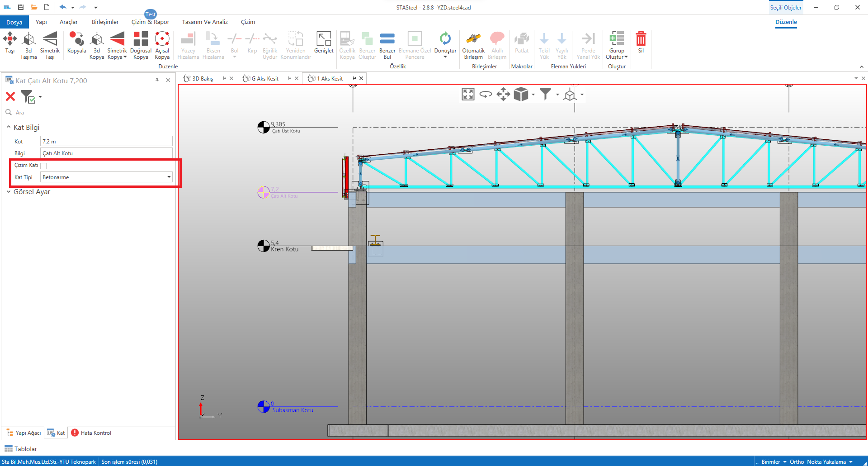Screen dimensions: 868x466
Task: Activate the Genişlet tool
Action: pyautogui.click(x=324, y=43)
